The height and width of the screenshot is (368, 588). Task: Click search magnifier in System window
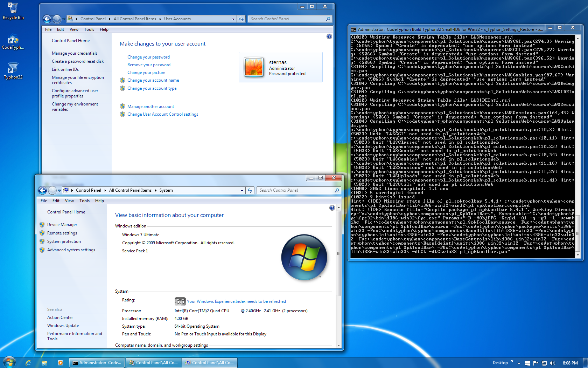(337, 190)
